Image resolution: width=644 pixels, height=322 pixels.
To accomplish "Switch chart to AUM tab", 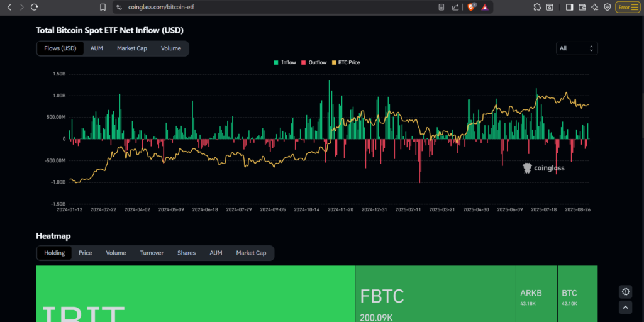I will point(96,48).
